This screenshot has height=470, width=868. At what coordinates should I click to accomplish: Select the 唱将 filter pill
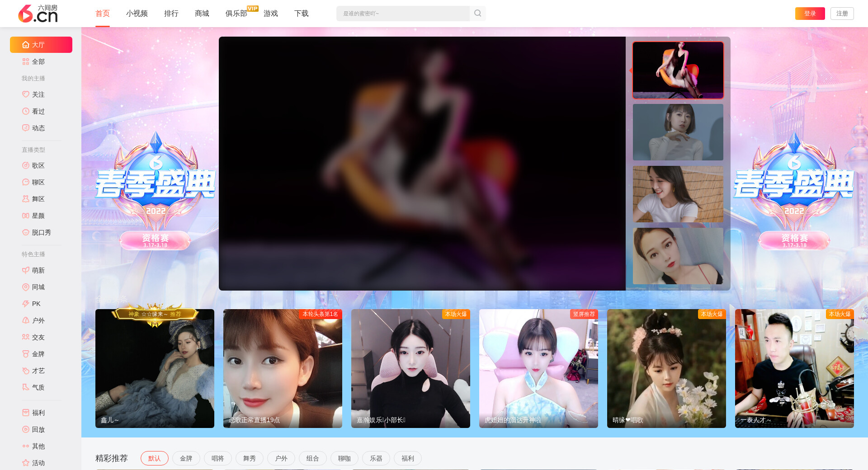[x=217, y=458]
